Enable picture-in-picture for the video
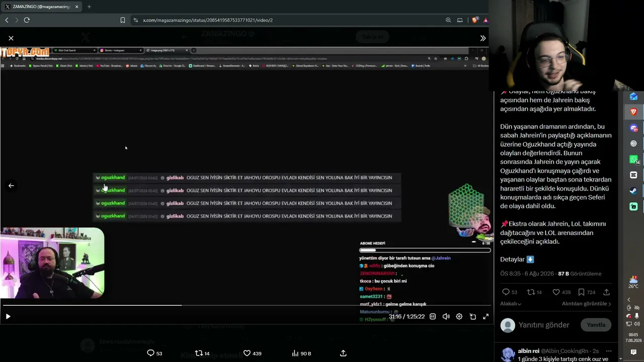This screenshot has width=644, height=362. click(472, 316)
